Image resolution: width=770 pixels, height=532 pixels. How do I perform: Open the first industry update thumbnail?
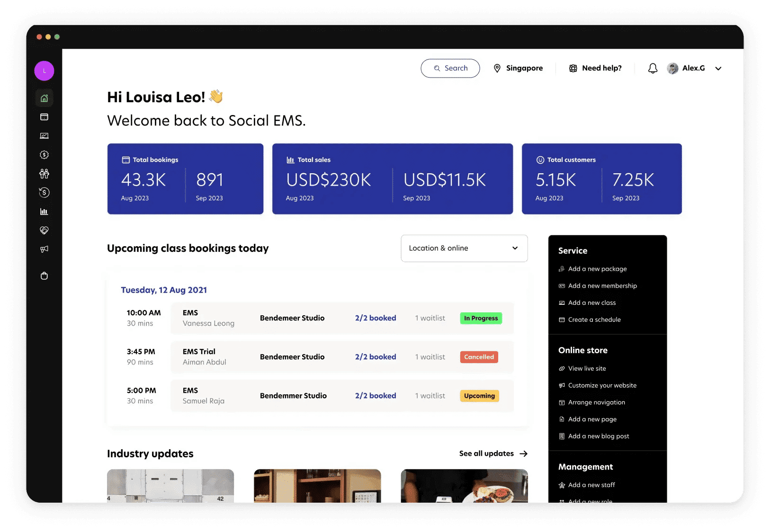click(x=170, y=486)
